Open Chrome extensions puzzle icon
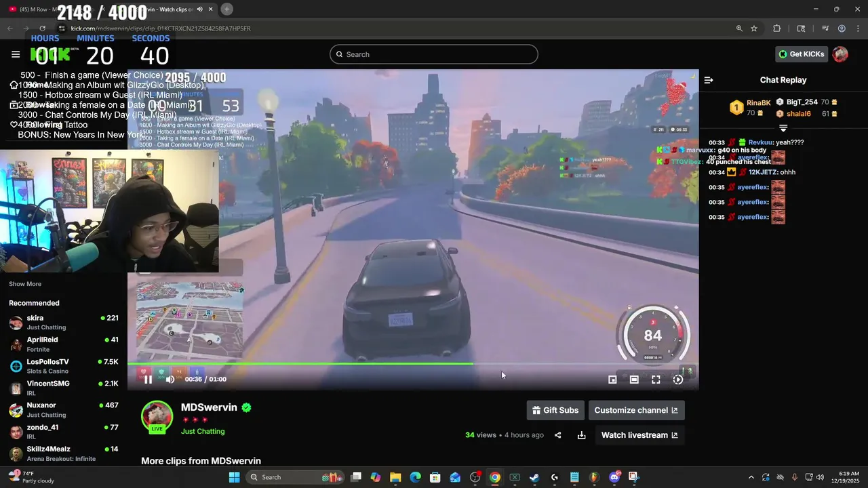This screenshot has height=488, width=868. pyautogui.click(x=777, y=28)
